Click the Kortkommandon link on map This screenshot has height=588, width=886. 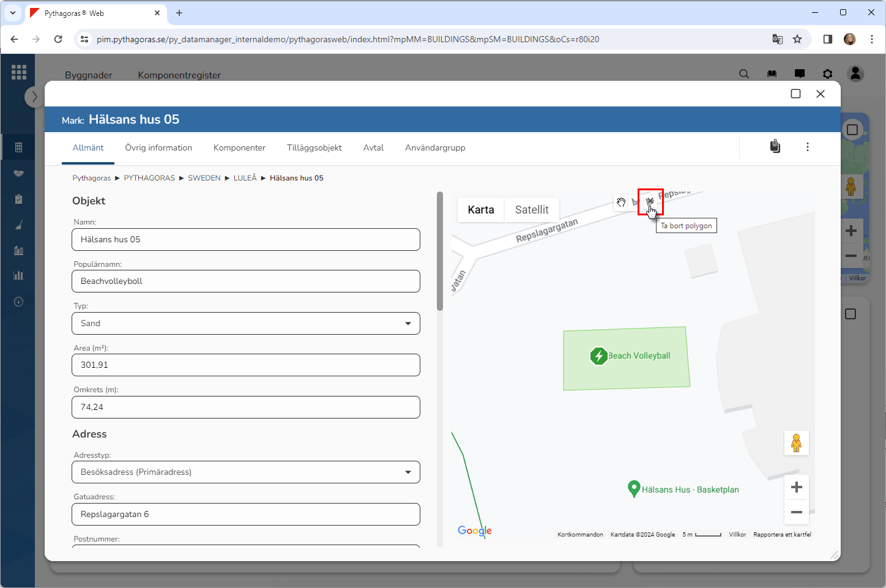[x=580, y=534]
